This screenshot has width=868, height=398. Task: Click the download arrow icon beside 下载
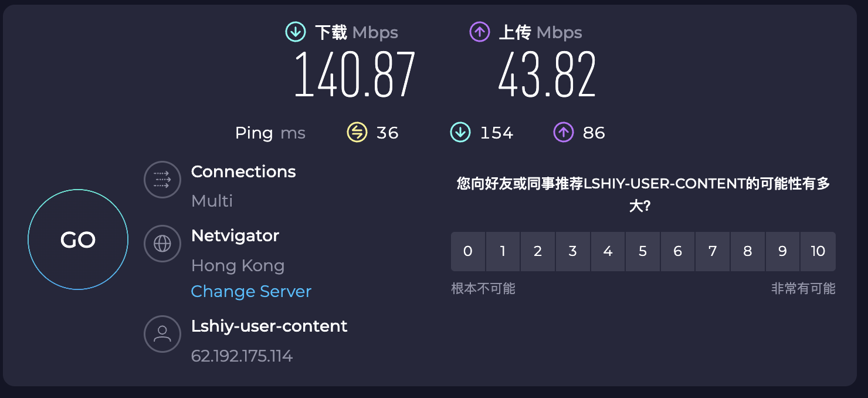coord(296,32)
